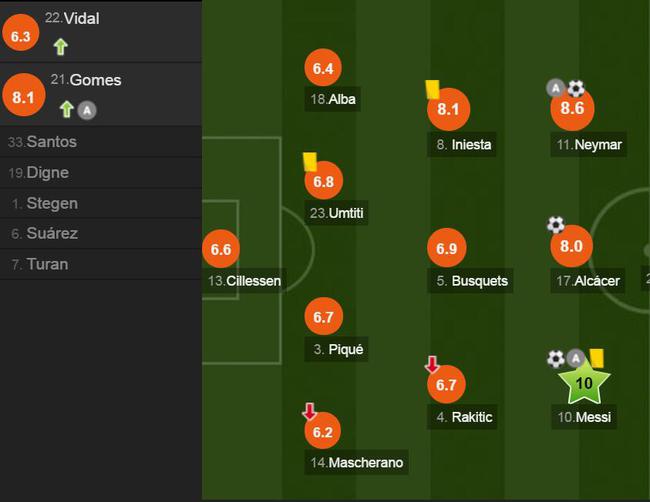Viewport: 650px width, 502px height.
Task: Click Mascherano's red substitution arrow
Action: 309,411
